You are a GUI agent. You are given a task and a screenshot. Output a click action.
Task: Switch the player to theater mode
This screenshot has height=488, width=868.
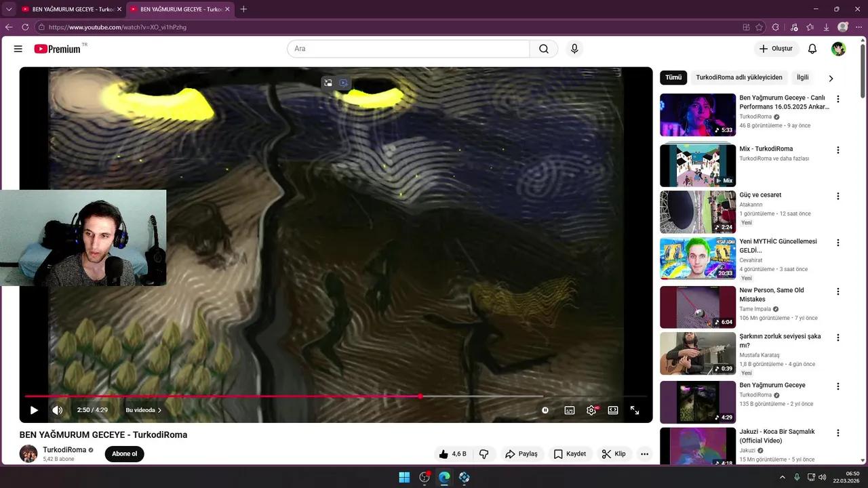coord(613,410)
